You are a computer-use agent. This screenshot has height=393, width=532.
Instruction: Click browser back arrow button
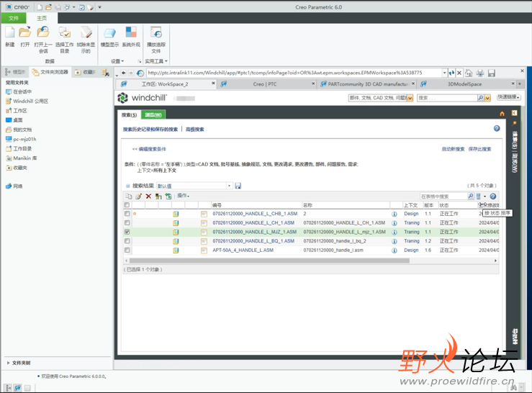[123, 73]
